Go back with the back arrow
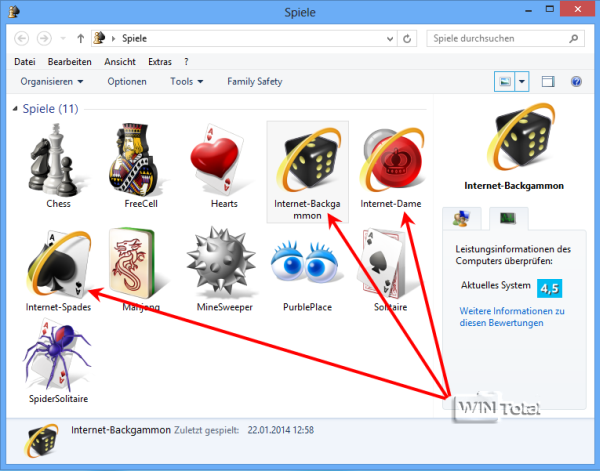The image size is (600, 471). pyautogui.click(x=22, y=39)
